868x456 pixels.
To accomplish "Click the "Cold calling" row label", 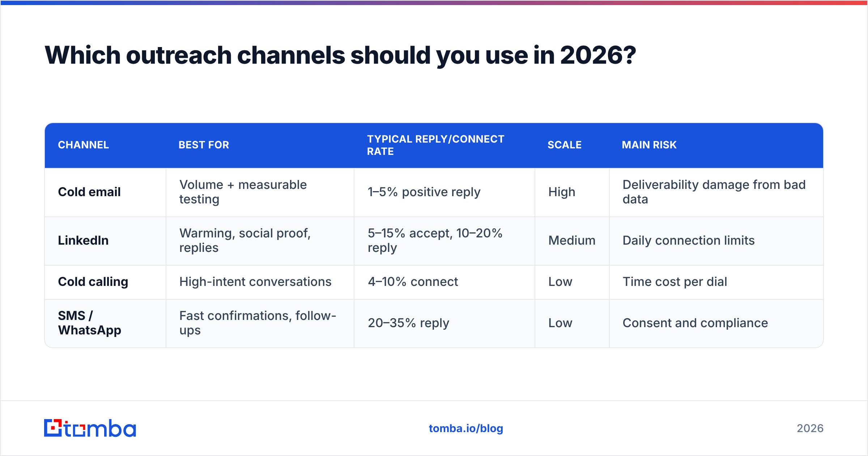I will (x=93, y=282).
